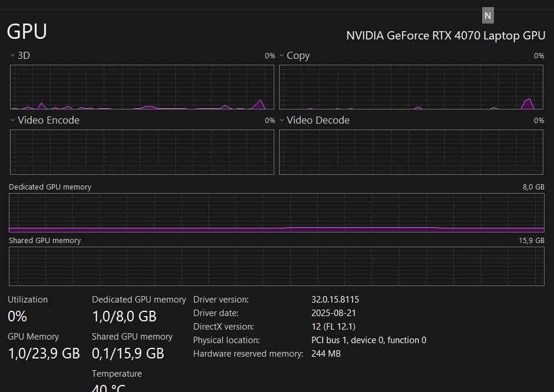Click the Video Decode graph area
The height and width of the screenshot is (392, 554).
(x=411, y=152)
